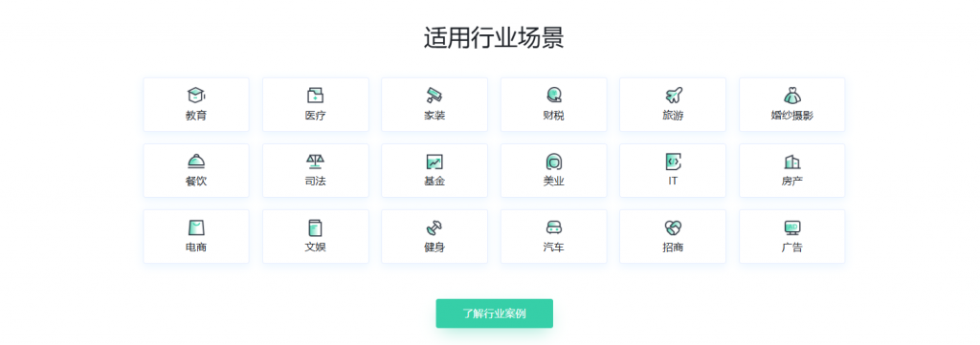The width and height of the screenshot is (980, 345).
Task: Select the 电商 text label
Action: [196, 248]
